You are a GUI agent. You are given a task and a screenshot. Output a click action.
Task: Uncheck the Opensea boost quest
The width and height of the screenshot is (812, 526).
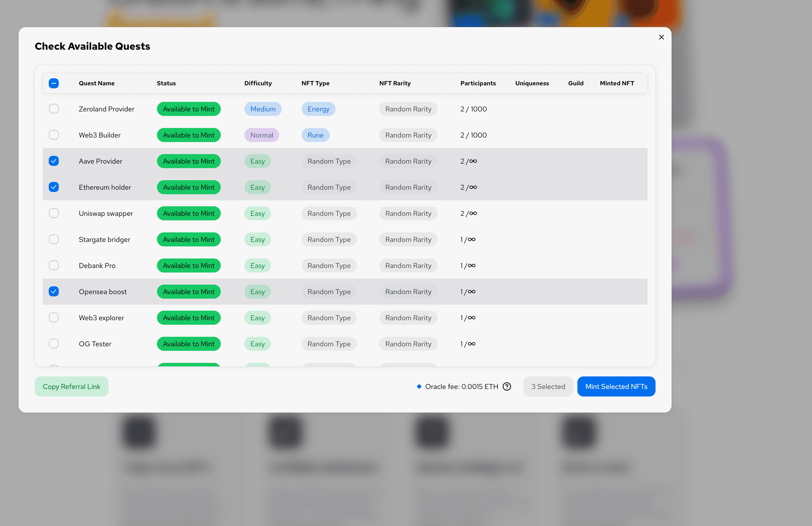[53, 291]
